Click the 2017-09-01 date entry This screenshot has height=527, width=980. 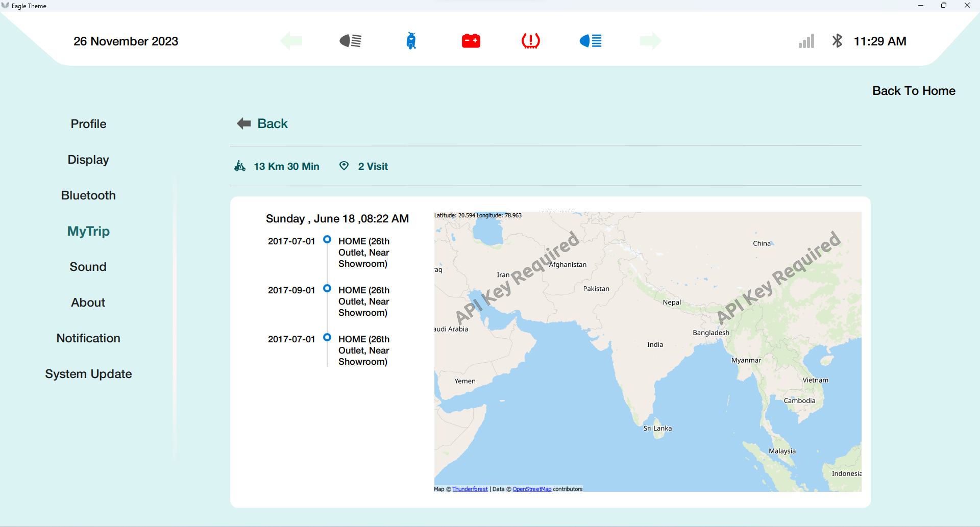[x=291, y=290]
